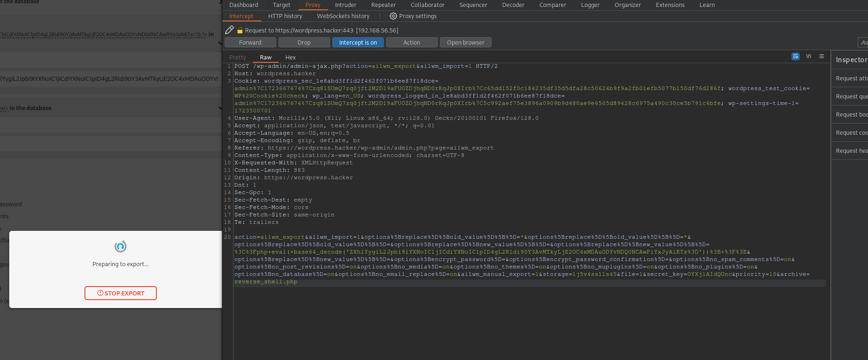Open the Learn tab
This screenshot has height=360, width=868.
coord(707,5)
